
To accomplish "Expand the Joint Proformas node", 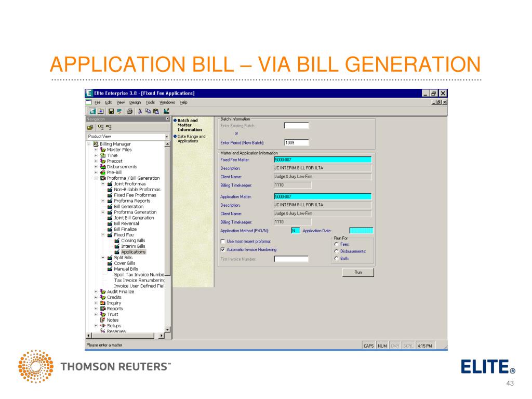I will click(x=103, y=184).
